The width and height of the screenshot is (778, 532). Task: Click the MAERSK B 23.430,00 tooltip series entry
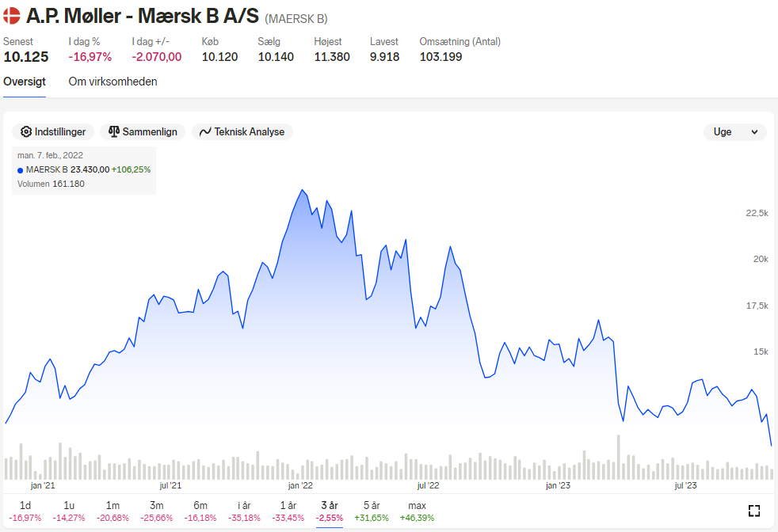(84, 169)
